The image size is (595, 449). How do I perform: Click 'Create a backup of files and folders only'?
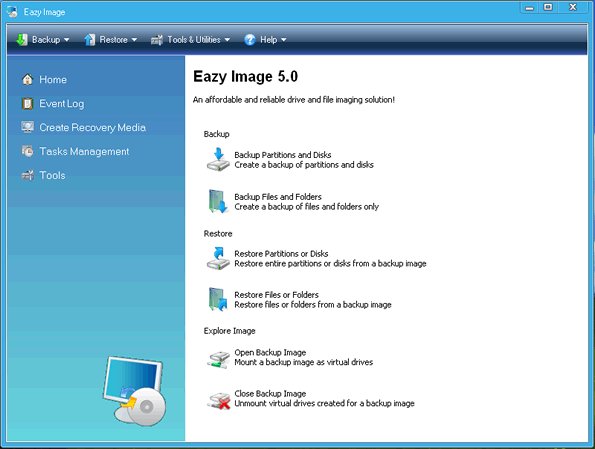(x=307, y=206)
